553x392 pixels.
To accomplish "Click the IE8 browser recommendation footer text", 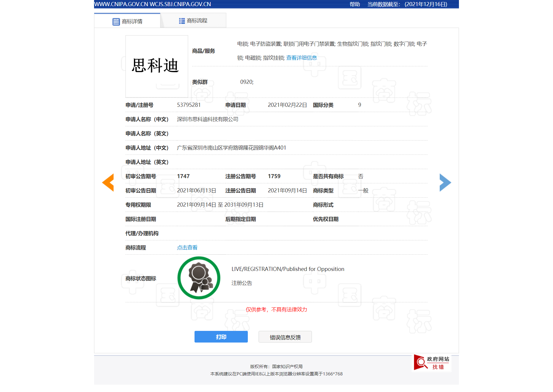I will (276, 374).
